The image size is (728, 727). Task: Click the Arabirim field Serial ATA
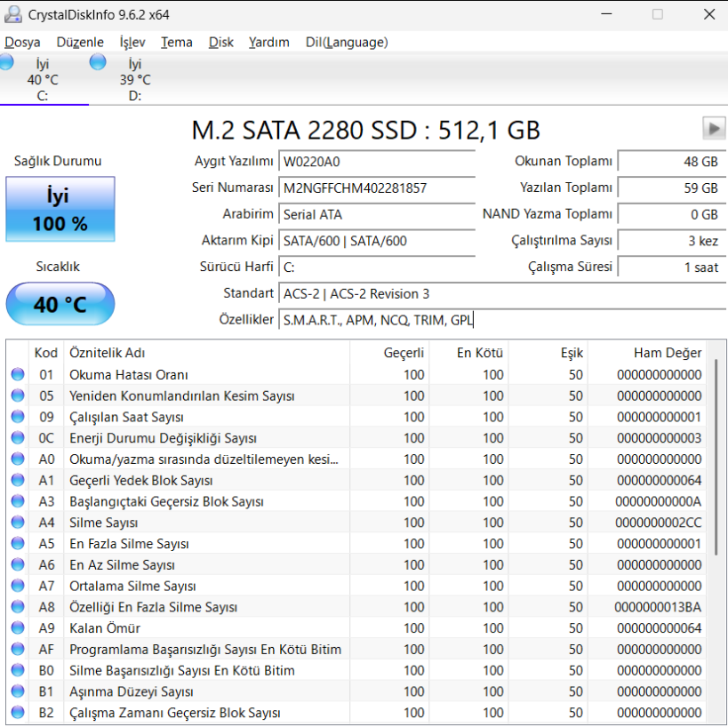[377, 214]
